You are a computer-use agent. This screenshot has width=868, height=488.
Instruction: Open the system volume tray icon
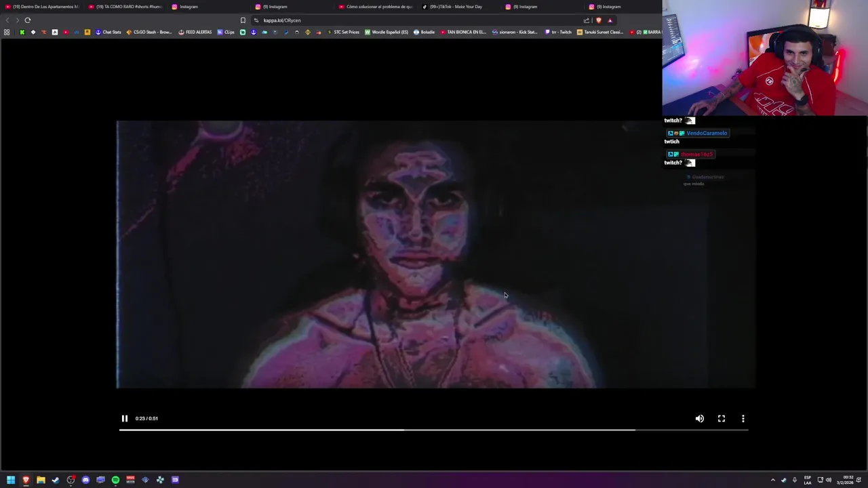tap(829, 480)
